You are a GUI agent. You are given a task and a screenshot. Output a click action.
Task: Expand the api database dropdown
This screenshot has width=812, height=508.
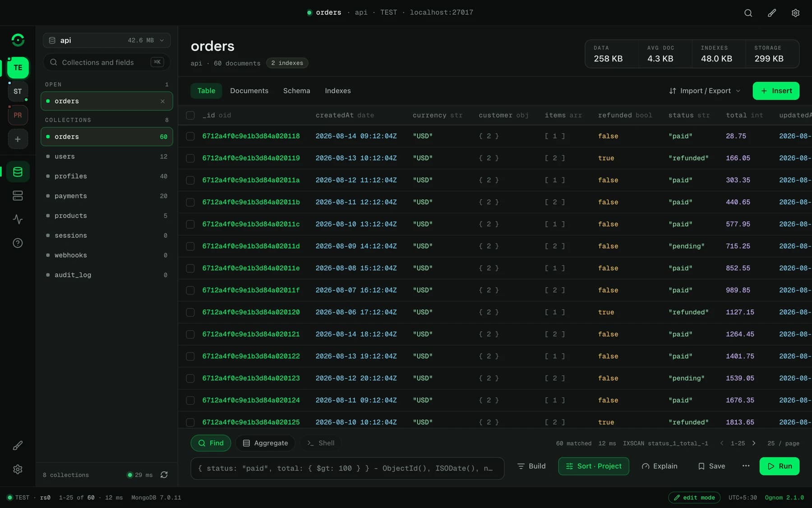[107, 40]
